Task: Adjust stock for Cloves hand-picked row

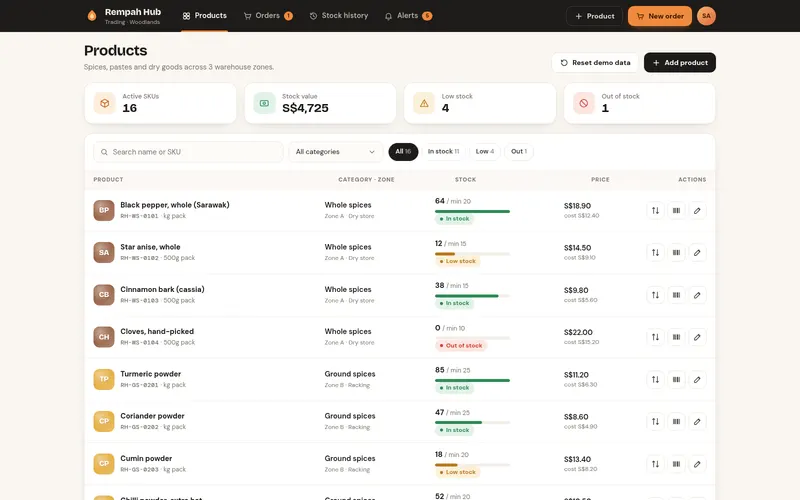Action: [655, 337]
